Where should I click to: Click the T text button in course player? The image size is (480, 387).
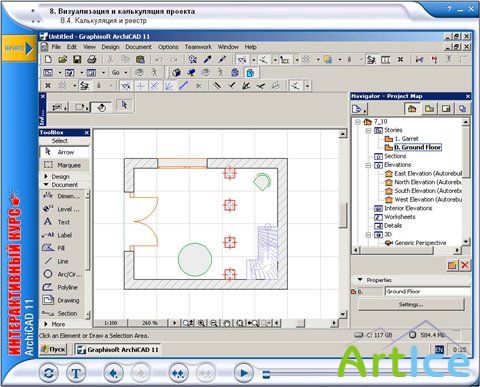coord(76,373)
